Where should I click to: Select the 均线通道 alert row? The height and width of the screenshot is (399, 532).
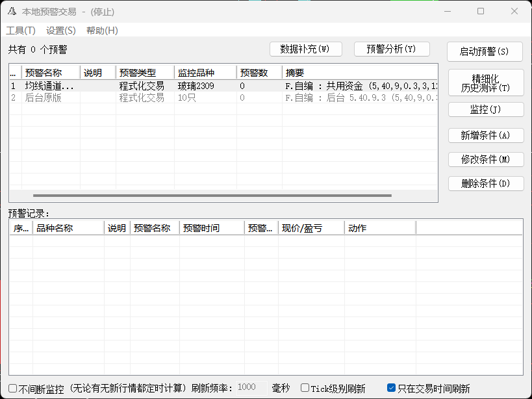pyautogui.click(x=49, y=86)
